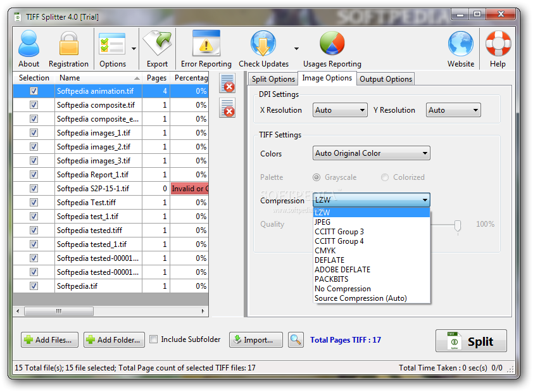
Task: Click the Export toolbar icon
Action: point(157,49)
